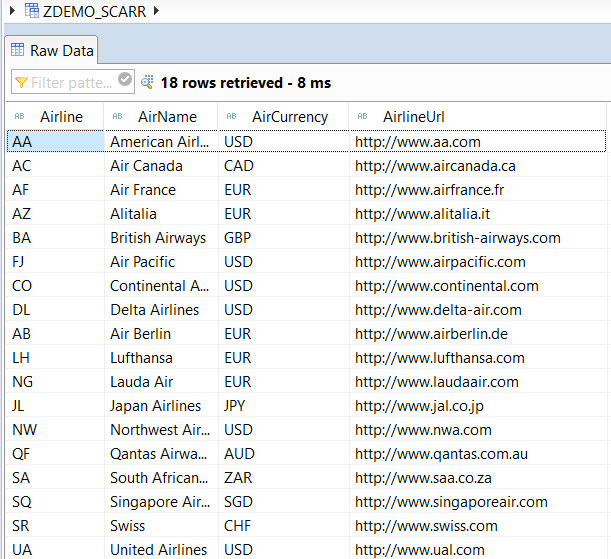The width and height of the screenshot is (611, 559).
Task: Select the CO airline code cell
Action: (x=55, y=286)
